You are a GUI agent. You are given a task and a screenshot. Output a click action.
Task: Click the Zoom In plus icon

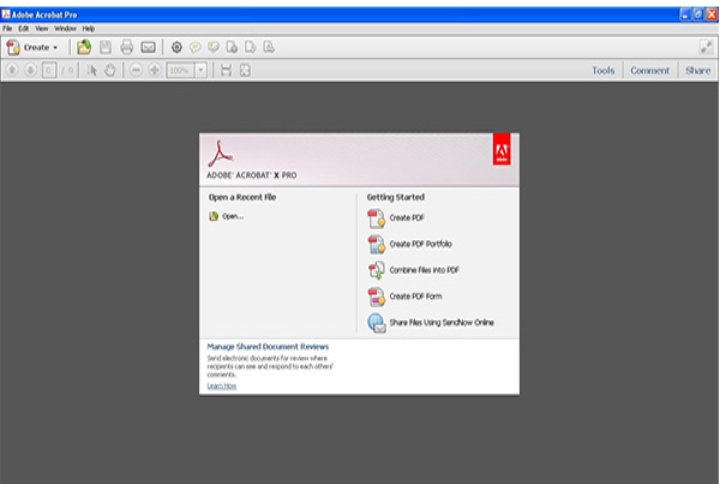pyautogui.click(x=155, y=70)
